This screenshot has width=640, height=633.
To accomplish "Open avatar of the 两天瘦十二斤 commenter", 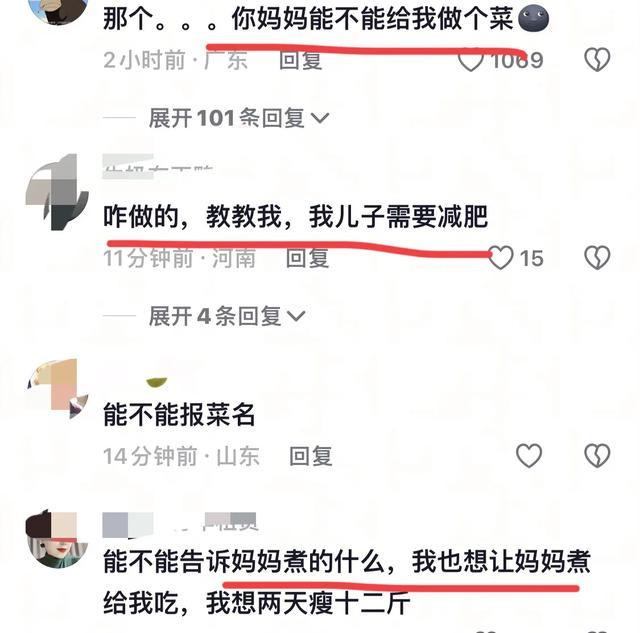I will click(x=57, y=538).
